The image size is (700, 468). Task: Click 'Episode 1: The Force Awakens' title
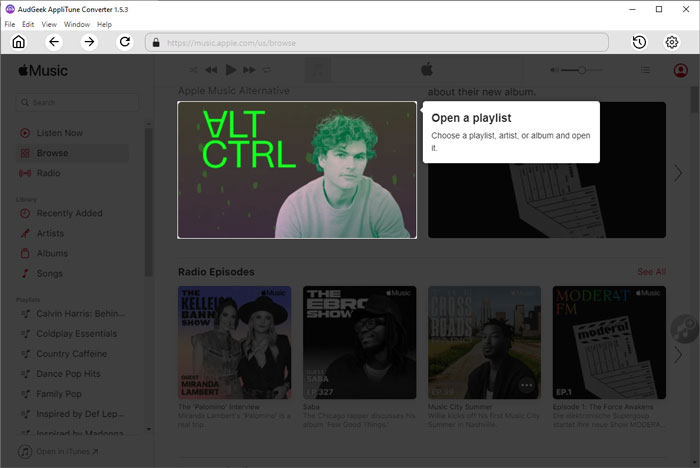coord(603,407)
